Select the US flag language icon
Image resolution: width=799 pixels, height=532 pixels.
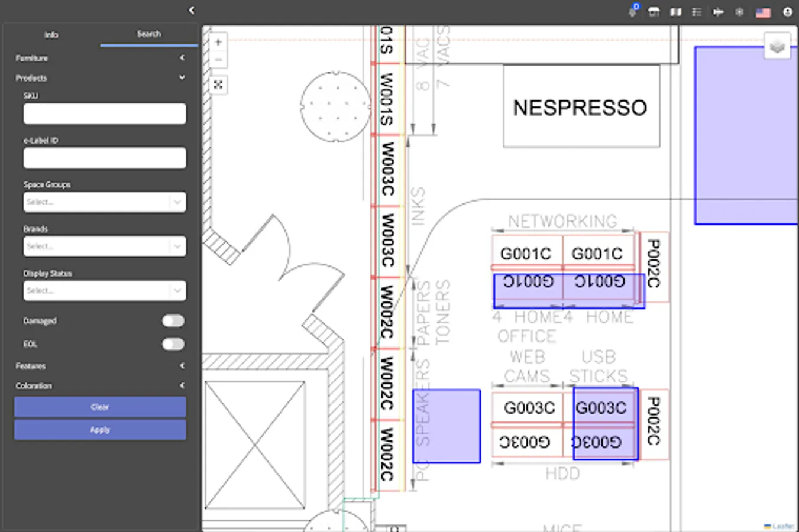click(763, 12)
